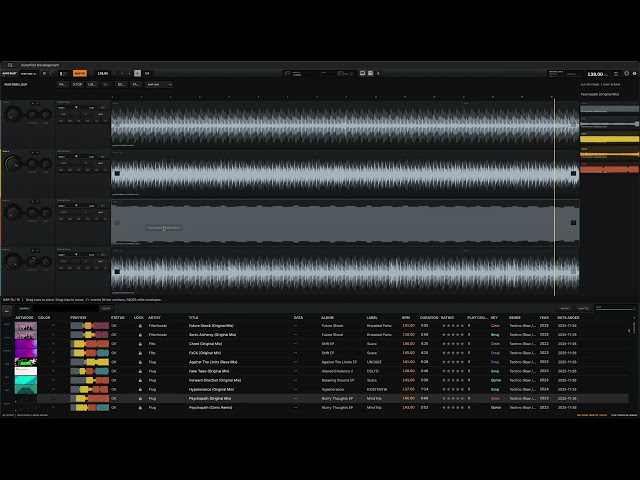Click the large knob on the bottom teal deck
The height and width of the screenshot is (480, 640).
[x=13, y=262]
